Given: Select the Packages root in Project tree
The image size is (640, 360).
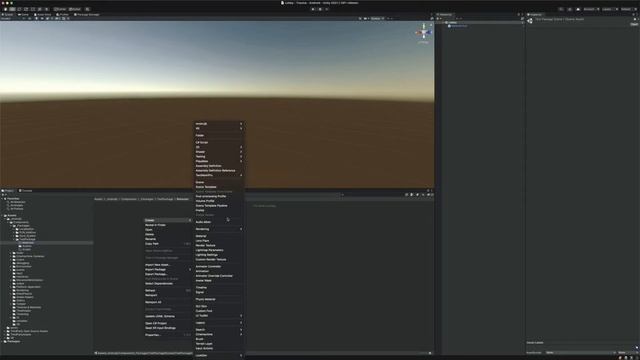Looking at the screenshot, I should (x=13, y=341).
